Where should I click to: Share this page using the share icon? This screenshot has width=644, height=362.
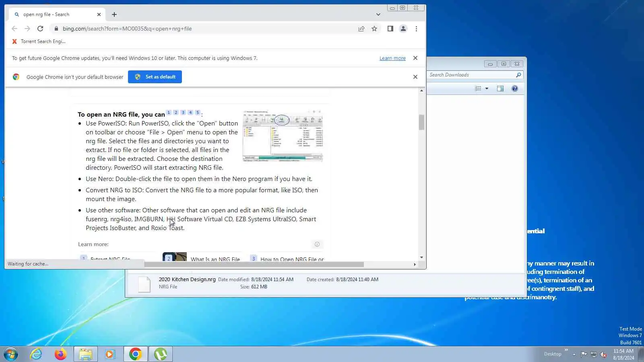[x=361, y=29]
